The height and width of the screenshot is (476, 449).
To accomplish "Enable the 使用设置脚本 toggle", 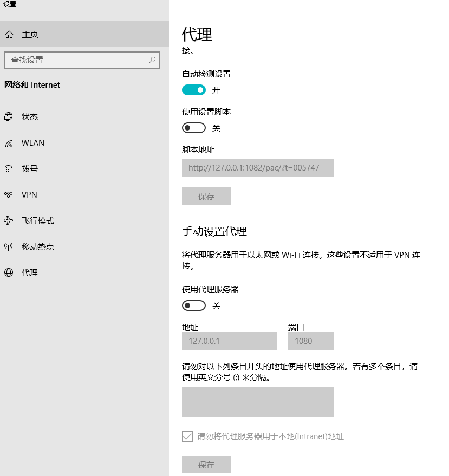I will click(x=194, y=128).
